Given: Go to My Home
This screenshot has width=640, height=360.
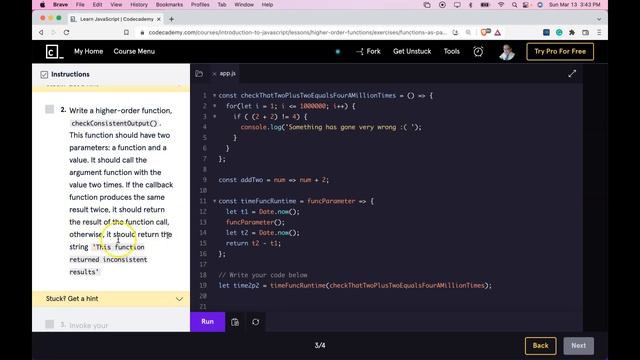Looking at the screenshot, I should tap(89, 51).
